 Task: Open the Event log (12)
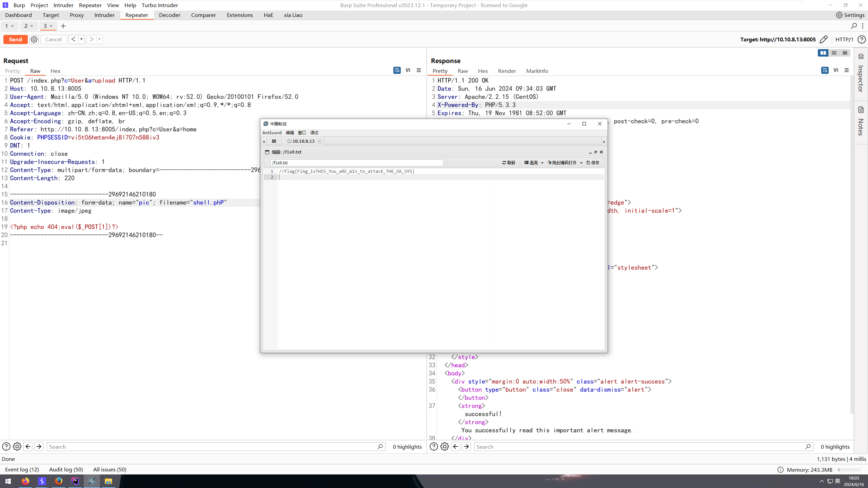(x=22, y=469)
